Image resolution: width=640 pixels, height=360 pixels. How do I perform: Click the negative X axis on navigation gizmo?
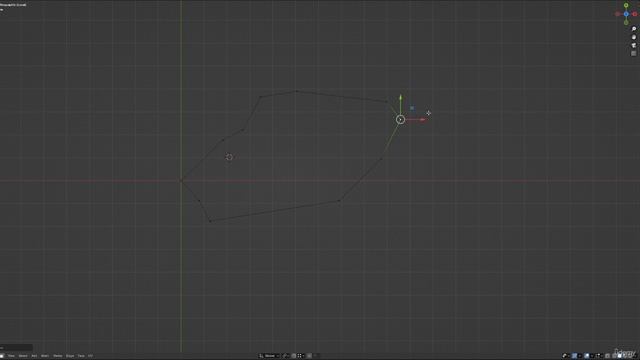tap(618, 14)
